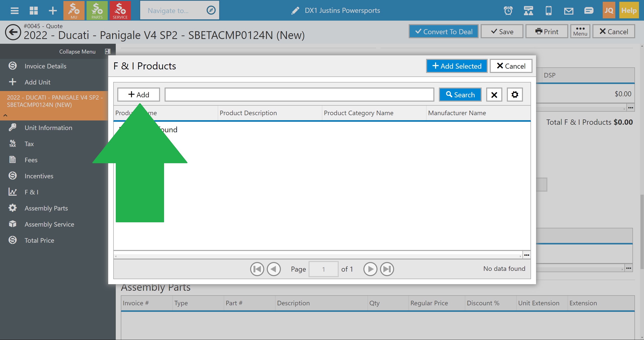Click the dialog's horizontal scrollbar
The width and height of the screenshot is (644, 340).
tap(318, 256)
